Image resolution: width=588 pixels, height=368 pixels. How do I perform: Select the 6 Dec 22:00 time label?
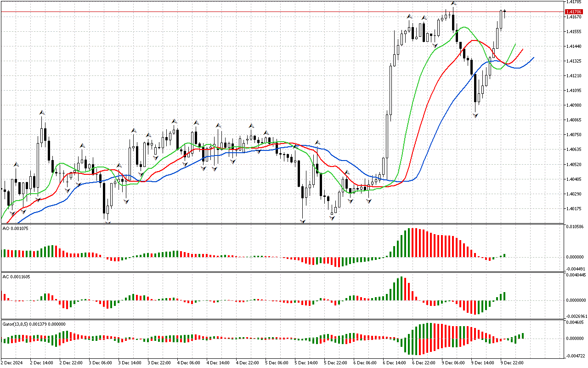(425, 362)
